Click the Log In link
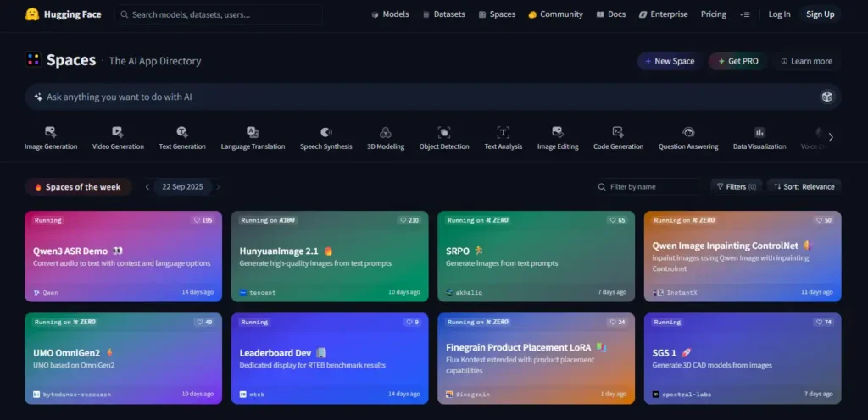This screenshot has width=868, height=420. pos(779,14)
